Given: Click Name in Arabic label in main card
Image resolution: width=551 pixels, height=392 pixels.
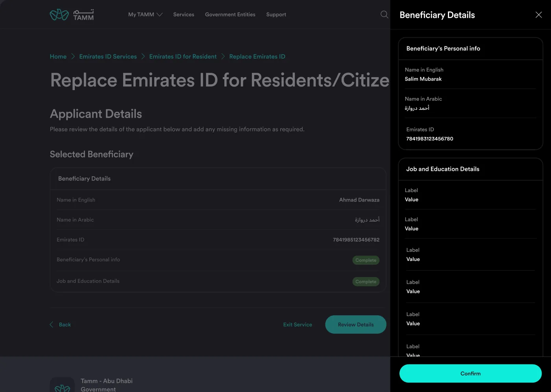Looking at the screenshot, I should [x=75, y=220].
